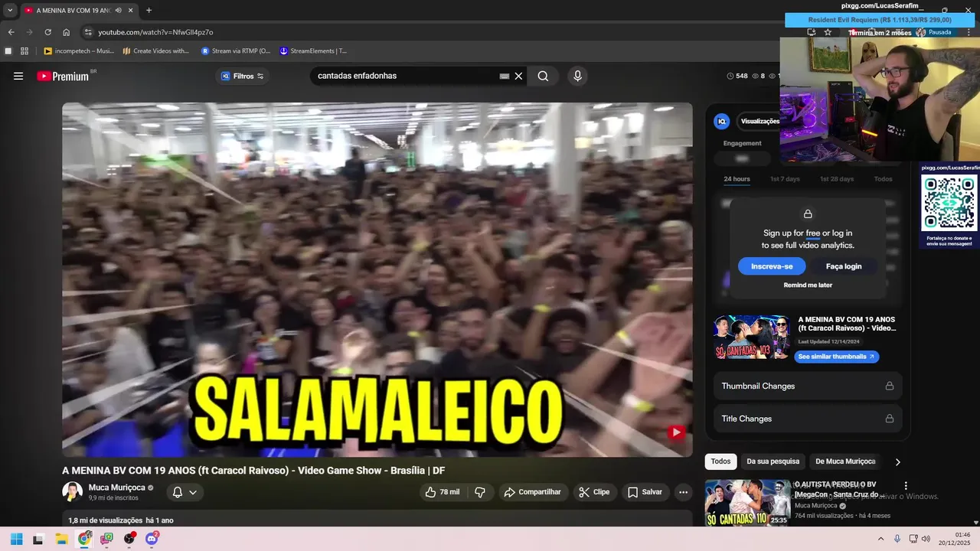The height and width of the screenshot is (551, 980).
Task: View site information icon in address bar
Action: click(x=88, y=32)
